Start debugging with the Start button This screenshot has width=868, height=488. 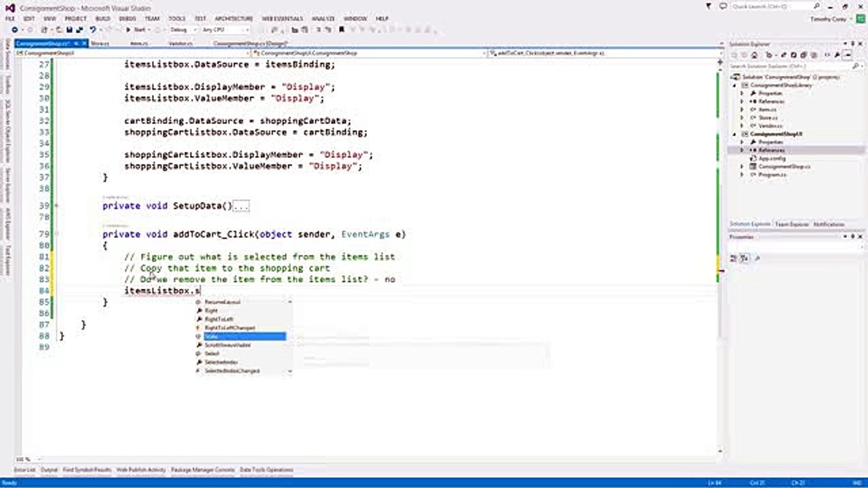(138, 30)
